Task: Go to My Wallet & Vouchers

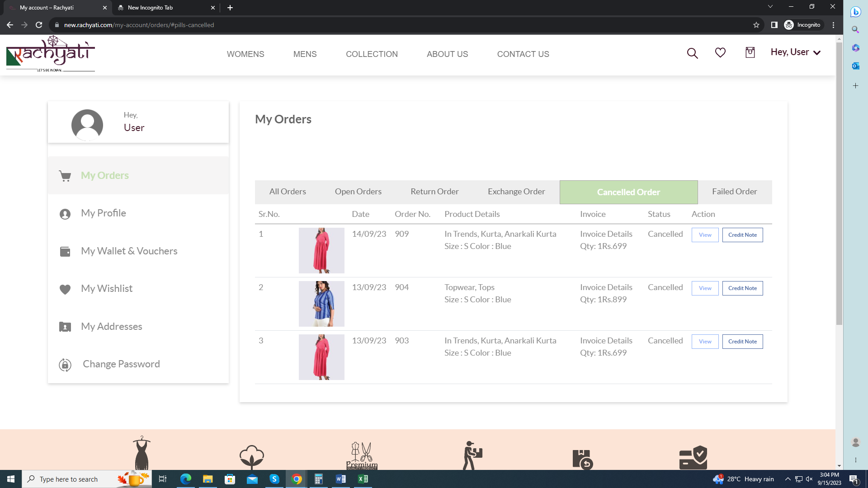Action: point(129,251)
